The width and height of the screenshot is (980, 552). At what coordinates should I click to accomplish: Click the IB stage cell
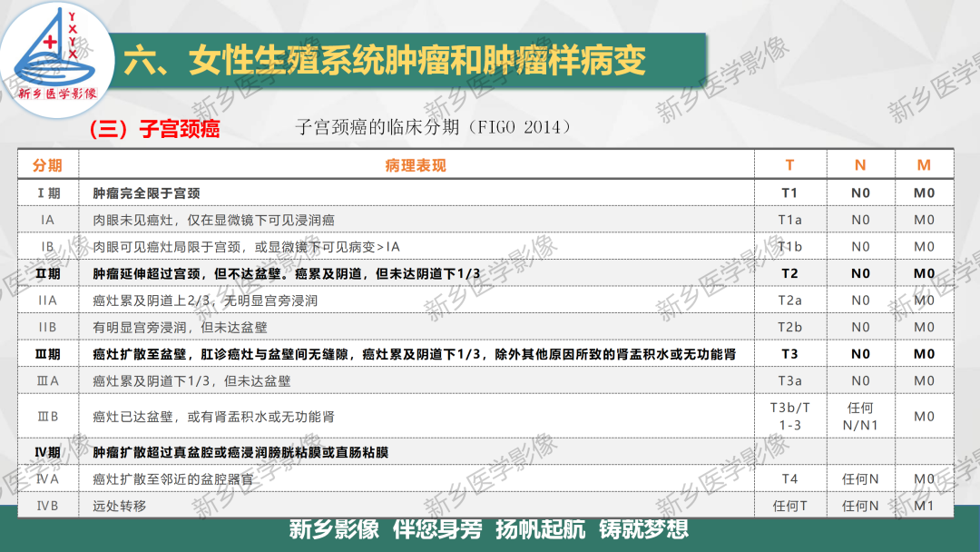[x=47, y=247]
